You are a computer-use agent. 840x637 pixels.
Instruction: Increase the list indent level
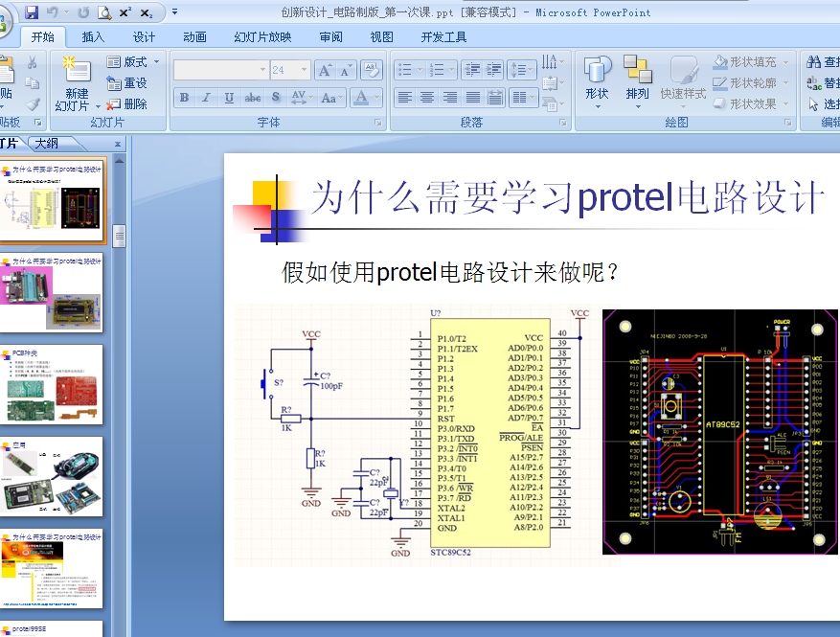[x=493, y=70]
